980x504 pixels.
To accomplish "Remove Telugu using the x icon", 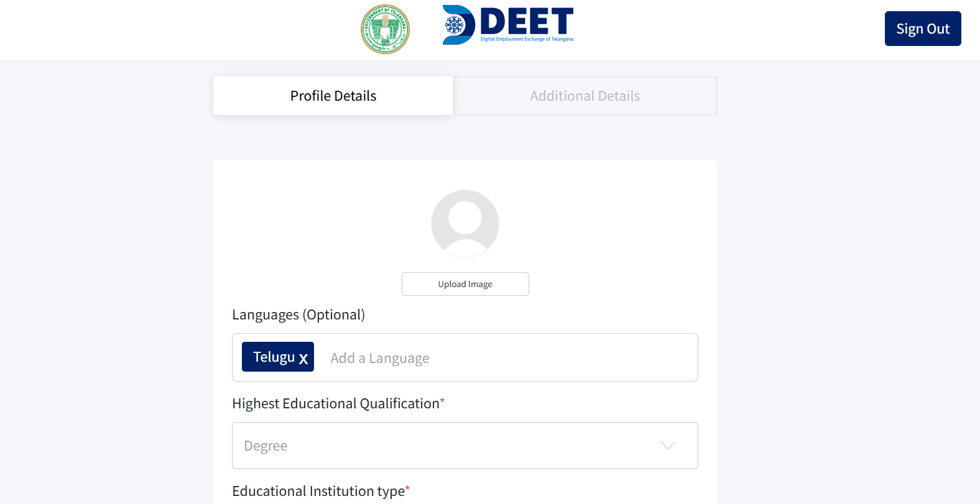I will pos(303,358).
